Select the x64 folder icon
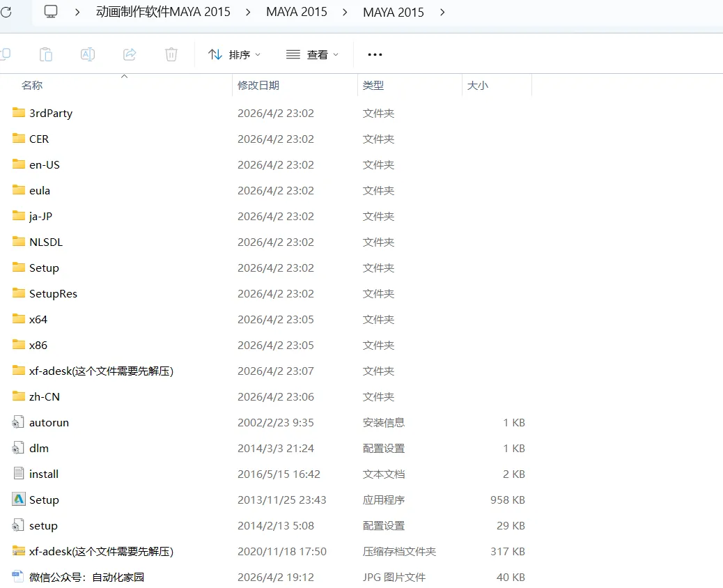This screenshot has height=588, width=723. (x=18, y=318)
